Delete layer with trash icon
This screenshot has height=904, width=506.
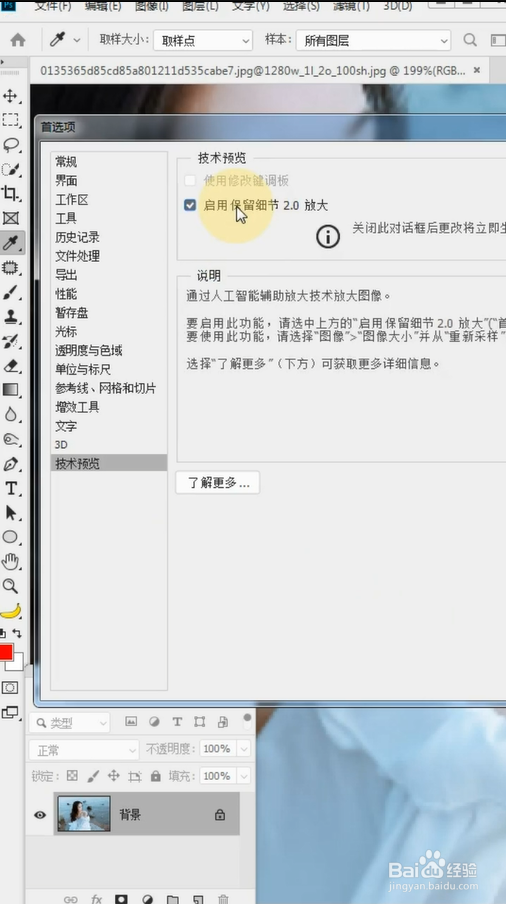coord(223,899)
